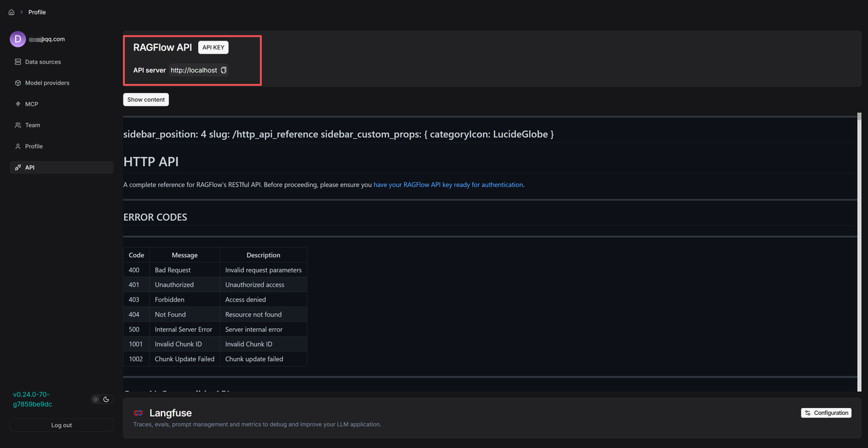The image size is (868, 448).
Task: Click the Langfuse logo icon
Action: coord(138,413)
